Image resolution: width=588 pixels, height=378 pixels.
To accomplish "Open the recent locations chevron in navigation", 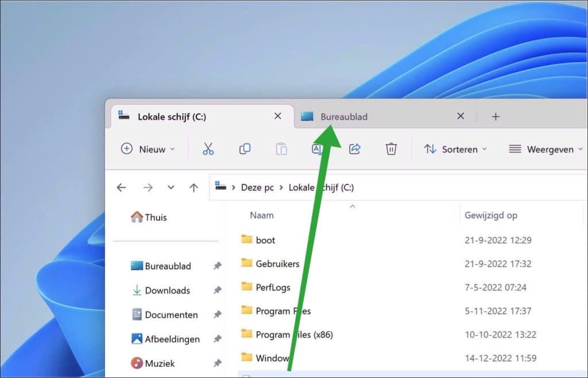I will point(171,187).
